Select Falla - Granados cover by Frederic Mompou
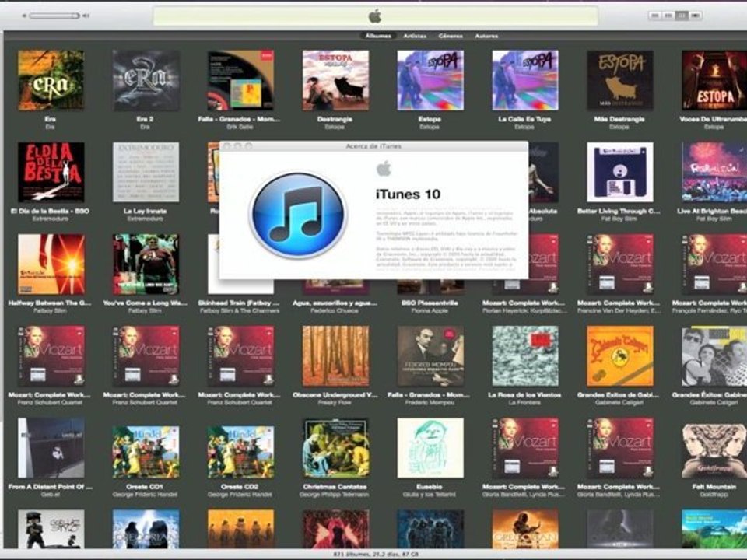747x560 pixels. (x=430, y=355)
